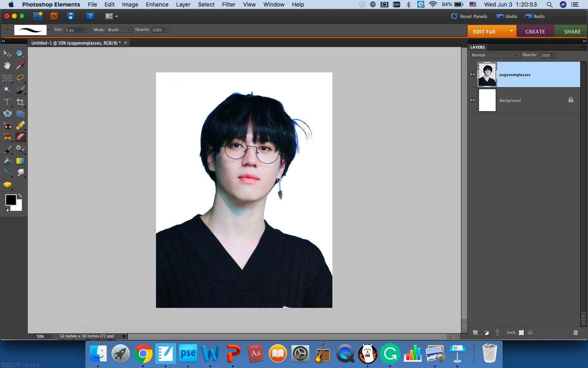
Task: Select the Red Eye Removal tool
Action: pyautogui.click(x=7, y=126)
